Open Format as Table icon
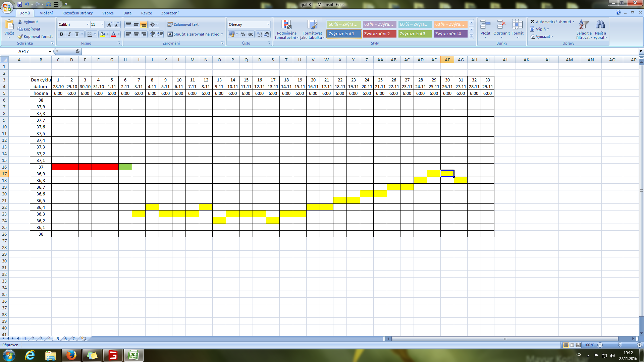The image size is (644, 362). click(312, 25)
